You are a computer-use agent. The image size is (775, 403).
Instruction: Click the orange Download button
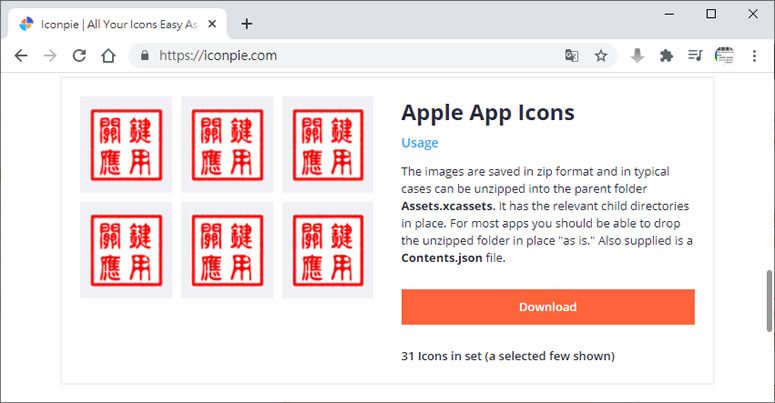point(548,307)
